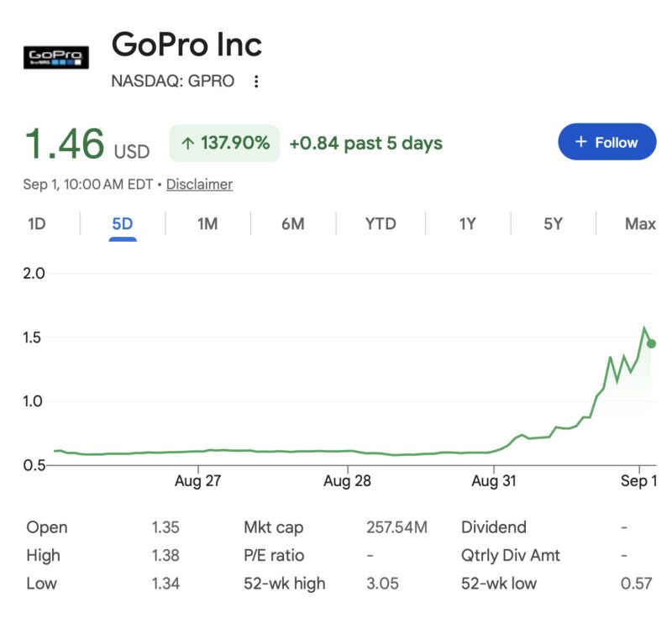Click the High value 1.38
This screenshot has height=644, width=672.
[x=165, y=556]
